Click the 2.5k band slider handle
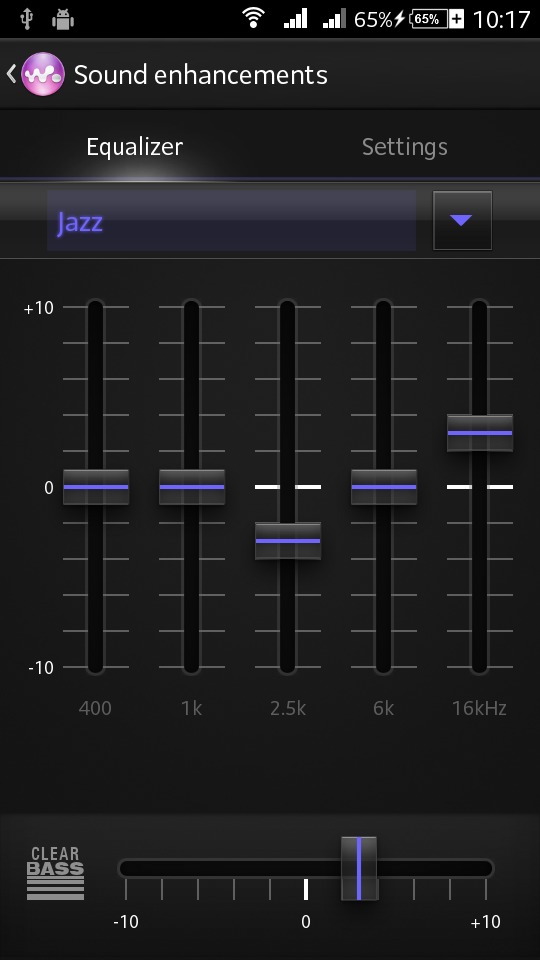 pos(288,541)
